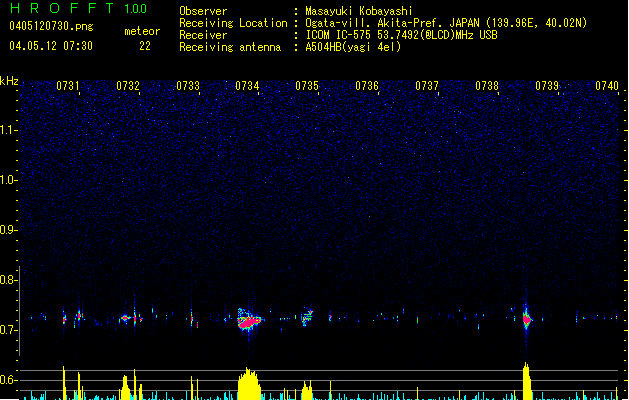Click the large meteor echo near 0734

coord(249,321)
